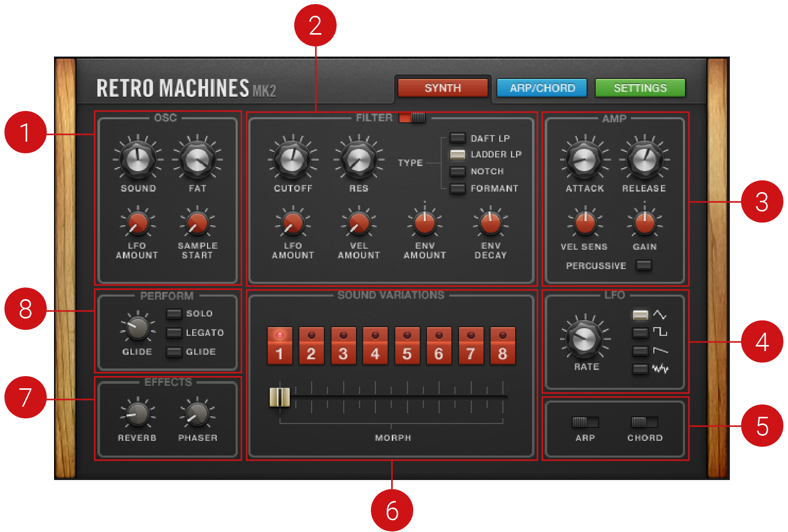The width and height of the screenshot is (788, 532).
Task: Click the OSC LFO AMOUNT knob
Action: coord(137,223)
